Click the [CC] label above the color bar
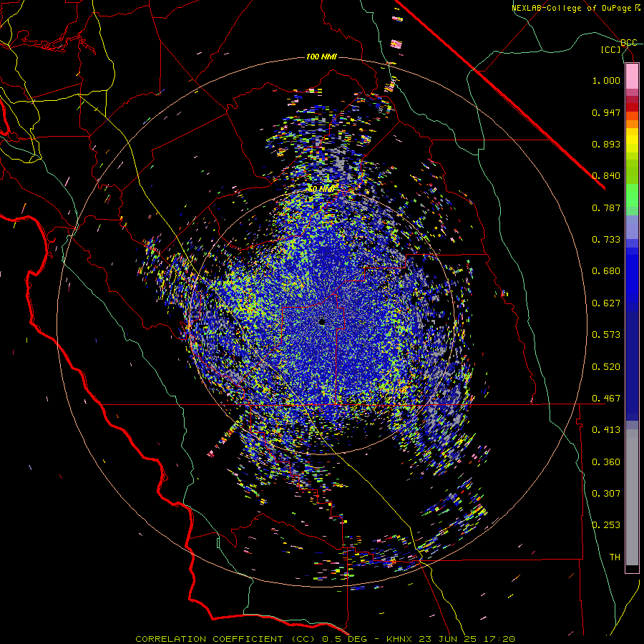644x644 pixels. click(x=611, y=49)
